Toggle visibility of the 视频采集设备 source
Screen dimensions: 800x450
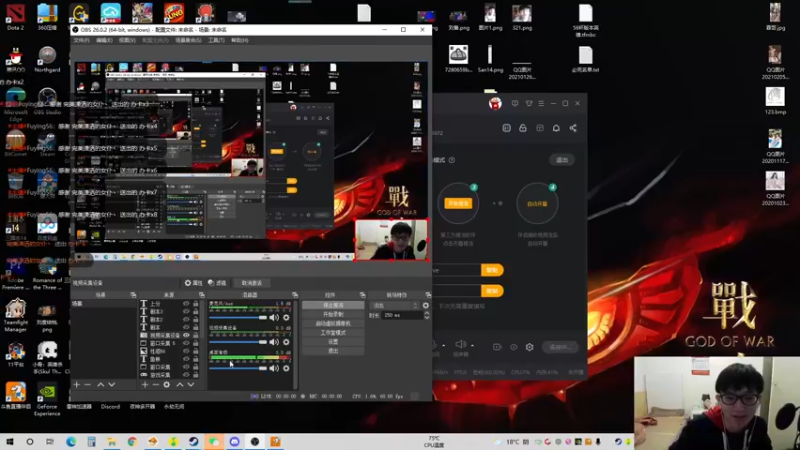coord(186,335)
